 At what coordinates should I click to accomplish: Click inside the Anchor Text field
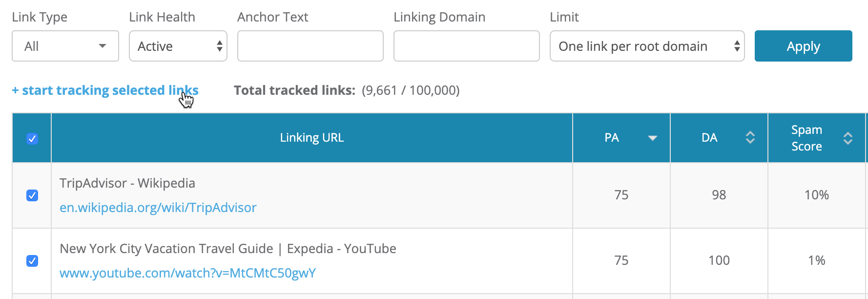[310, 46]
